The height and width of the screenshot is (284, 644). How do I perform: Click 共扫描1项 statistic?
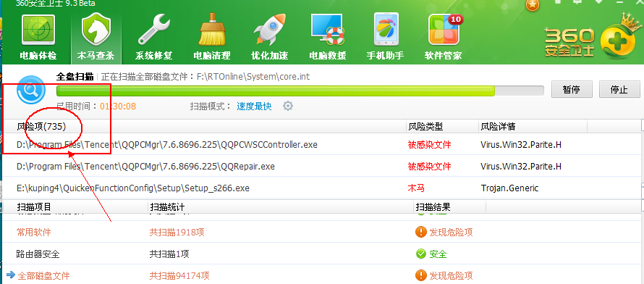tap(169, 254)
